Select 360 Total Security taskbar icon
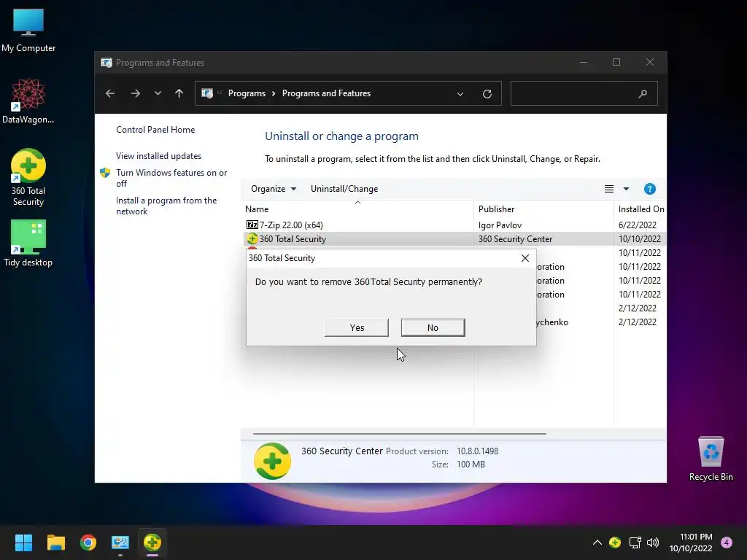Viewport: 747px width, 560px height. (152, 542)
